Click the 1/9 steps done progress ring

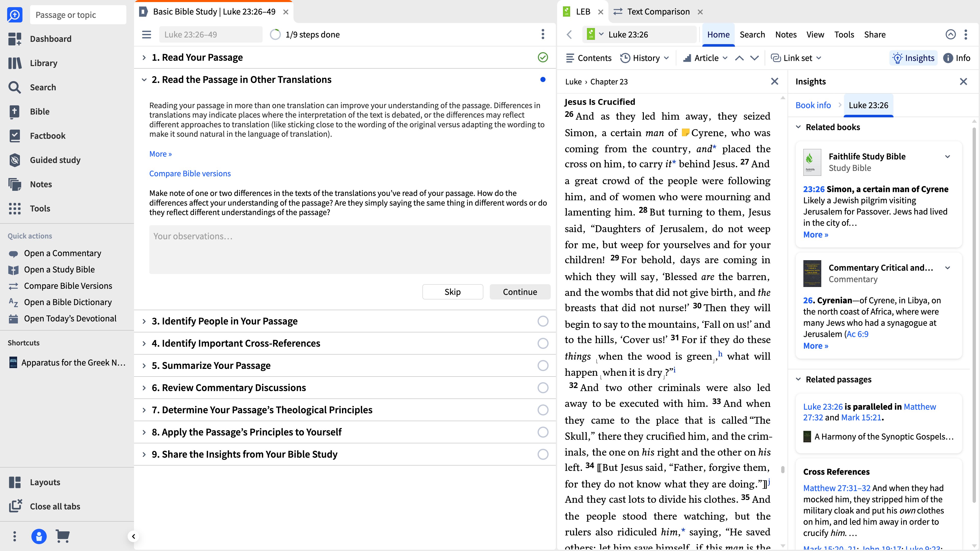click(275, 35)
